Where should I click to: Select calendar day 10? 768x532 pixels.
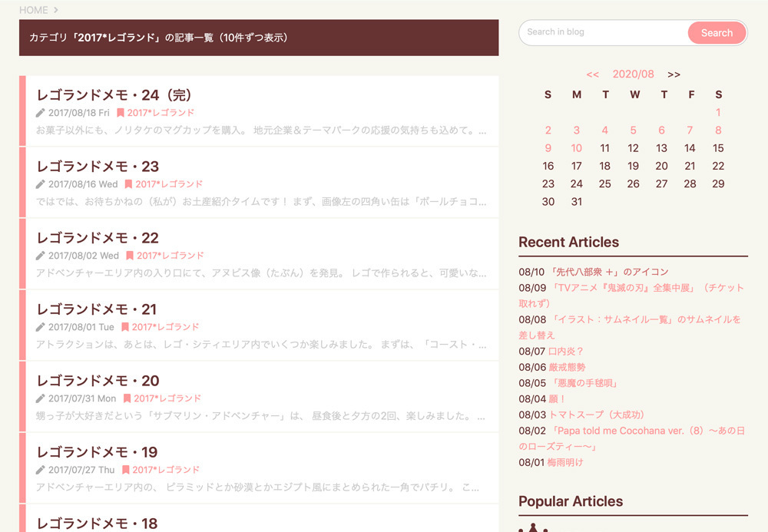click(x=577, y=148)
